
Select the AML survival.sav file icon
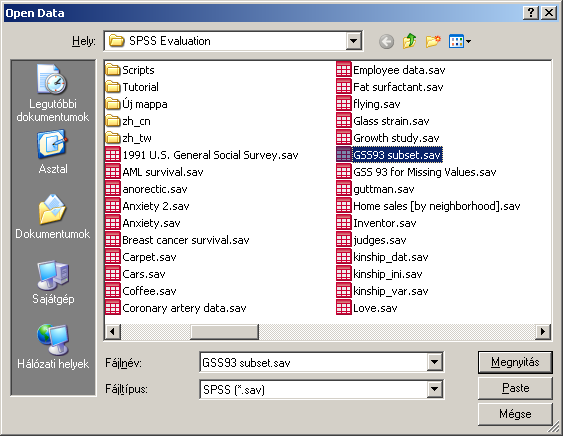tap(113, 172)
